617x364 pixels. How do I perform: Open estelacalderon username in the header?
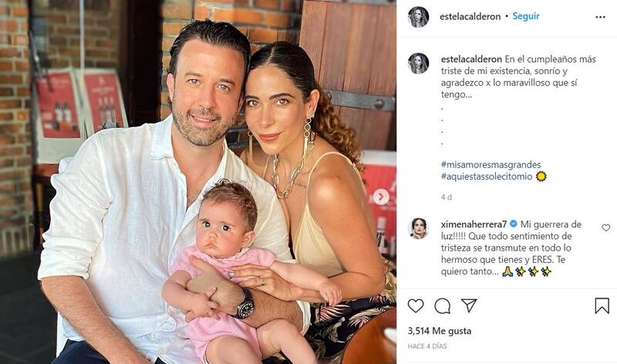pos(470,16)
